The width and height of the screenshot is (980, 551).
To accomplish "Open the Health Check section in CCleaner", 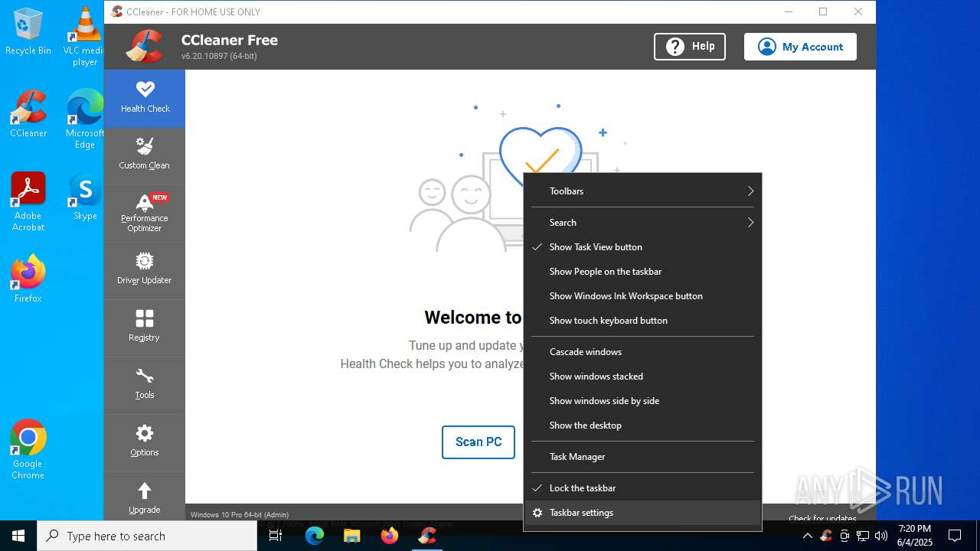I will 145,98.
